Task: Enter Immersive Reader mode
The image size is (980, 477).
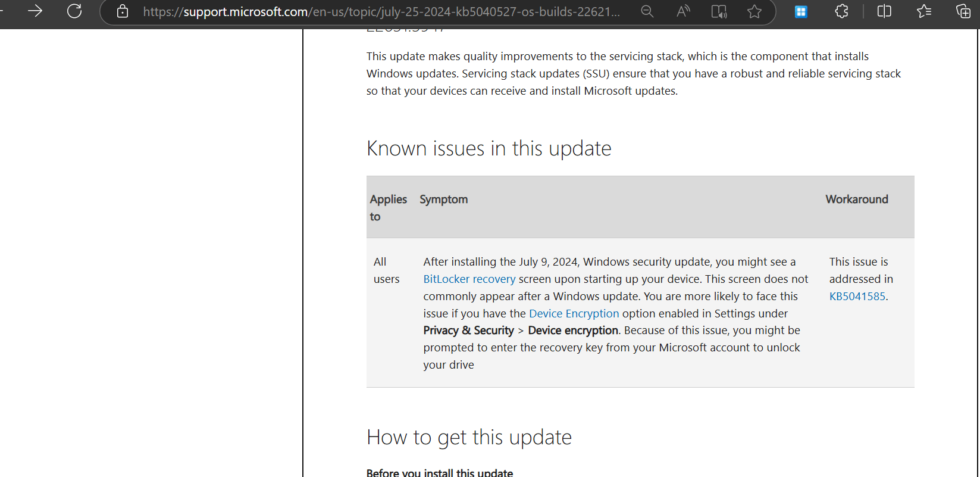Action: [x=719, y=11]
